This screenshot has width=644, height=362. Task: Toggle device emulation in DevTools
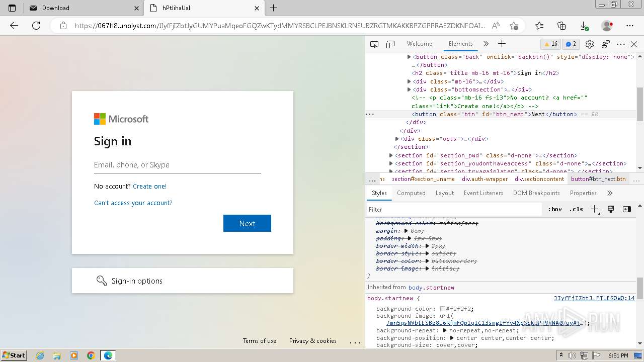click(x=390, y=44)
